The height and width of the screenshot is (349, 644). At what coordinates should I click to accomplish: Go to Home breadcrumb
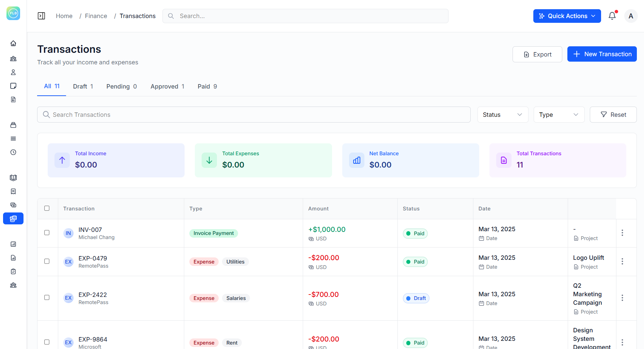64,16
